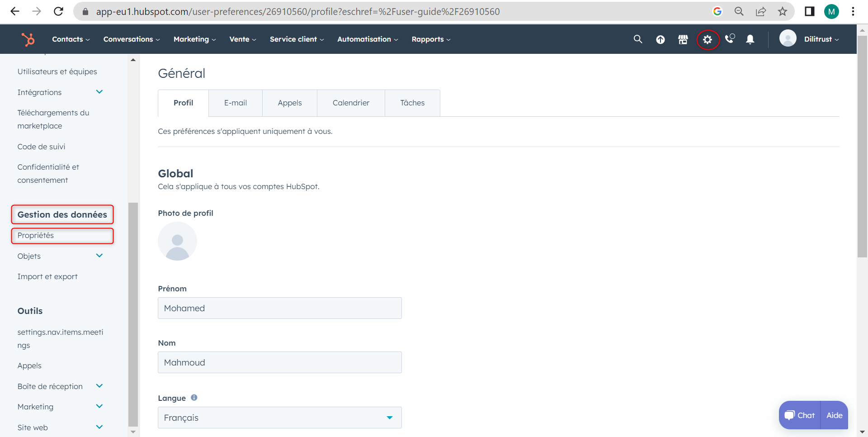Click the profile photo placeholder

(177, 241)
